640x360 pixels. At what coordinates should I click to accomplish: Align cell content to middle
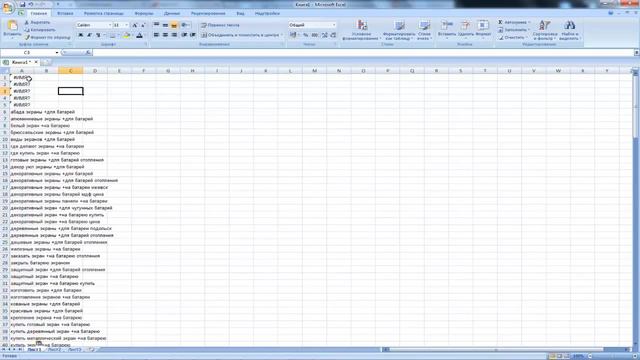tap(165, 25)
